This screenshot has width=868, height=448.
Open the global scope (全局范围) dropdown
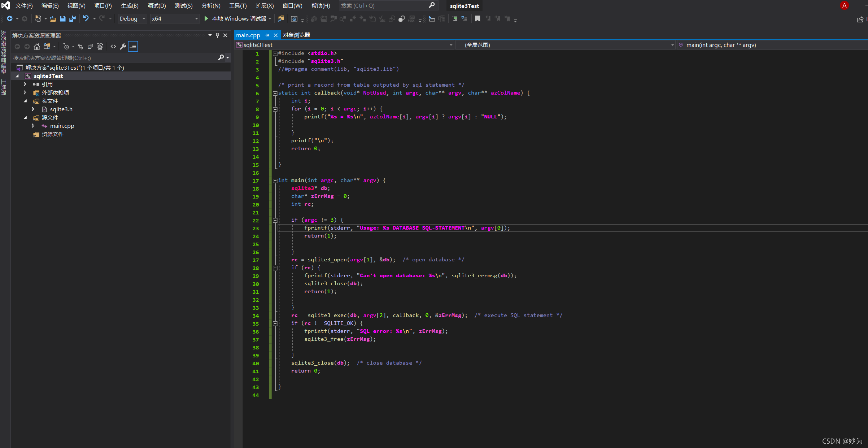pyautogui.click(x=566, y=45)
